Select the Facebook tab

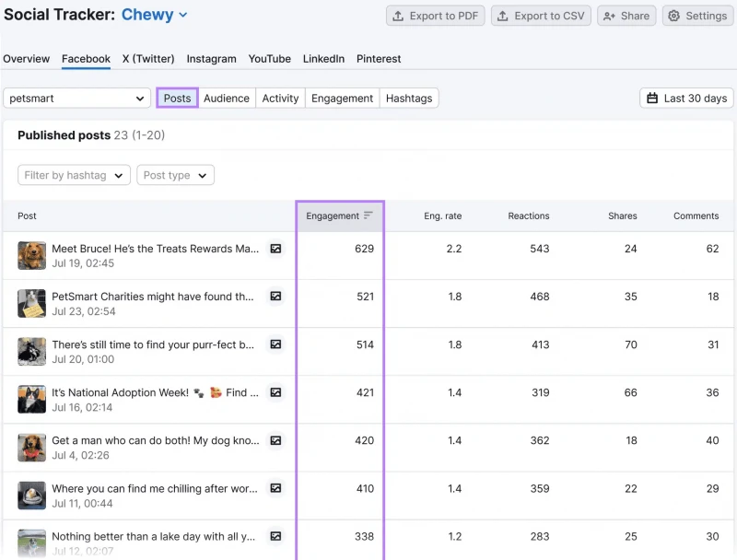tap(86, 59)
